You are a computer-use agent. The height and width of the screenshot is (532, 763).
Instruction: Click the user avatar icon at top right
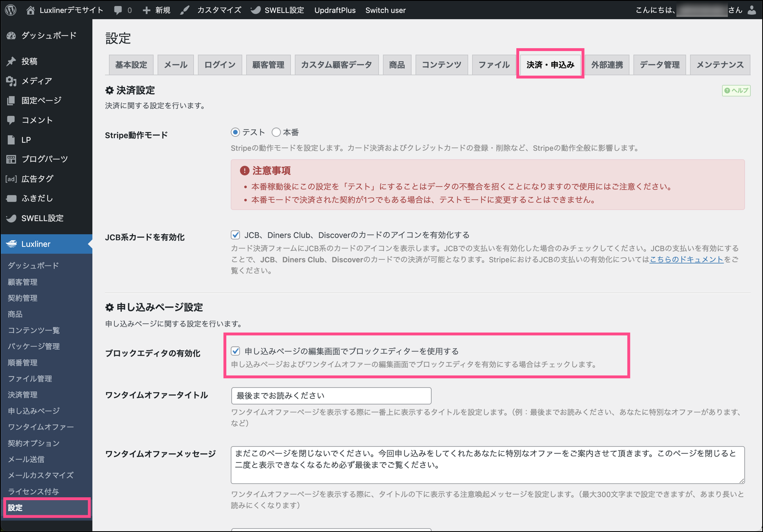click(752, 10)
